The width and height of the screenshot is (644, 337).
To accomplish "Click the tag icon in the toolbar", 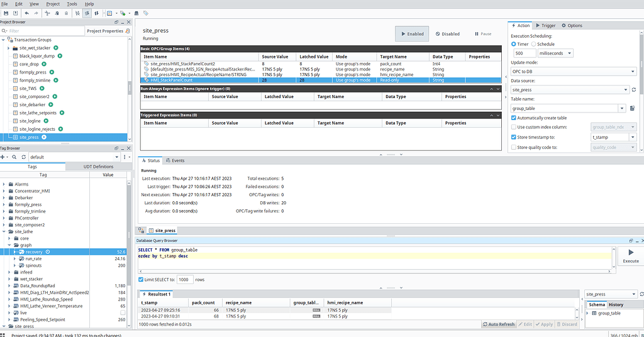I will [x=146, y=13].
